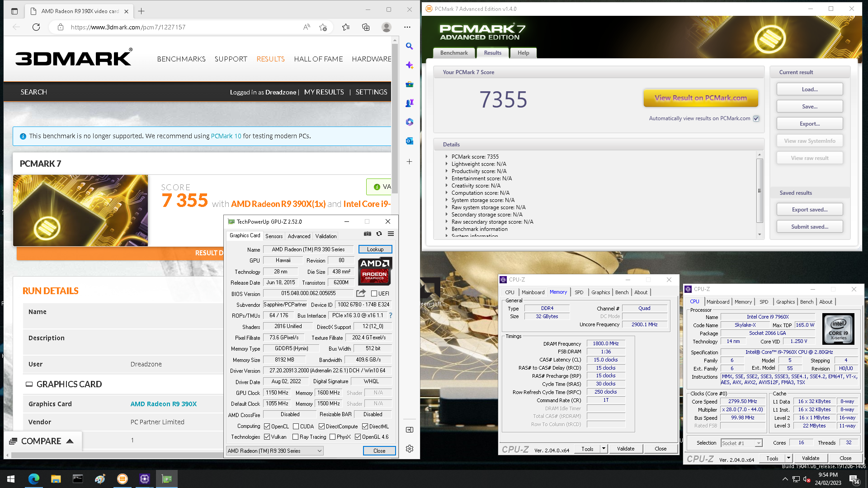868x488 pixels.
Task: Open Tools dropdown arrow in CPU-Z Memory window
Action: [604, 449]
